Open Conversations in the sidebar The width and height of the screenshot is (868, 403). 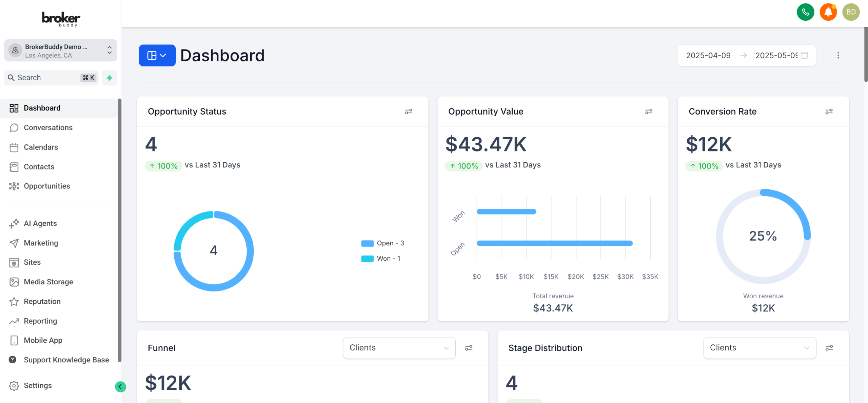point(48,127)
